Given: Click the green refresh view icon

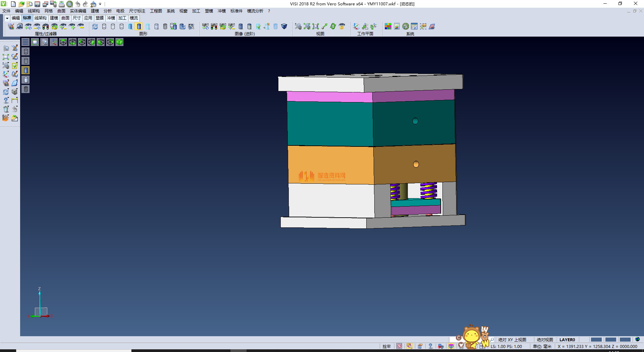Looking at the screenshot, I should [333, 27].
